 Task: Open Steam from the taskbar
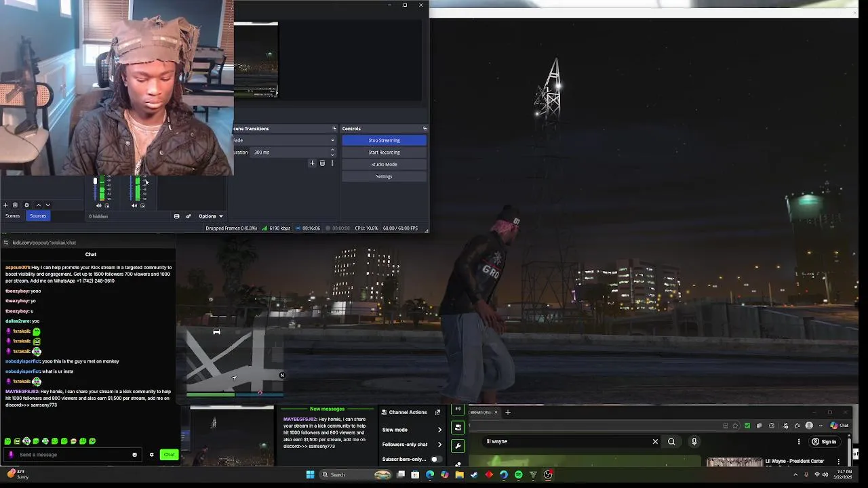click(x=474, y=475)
